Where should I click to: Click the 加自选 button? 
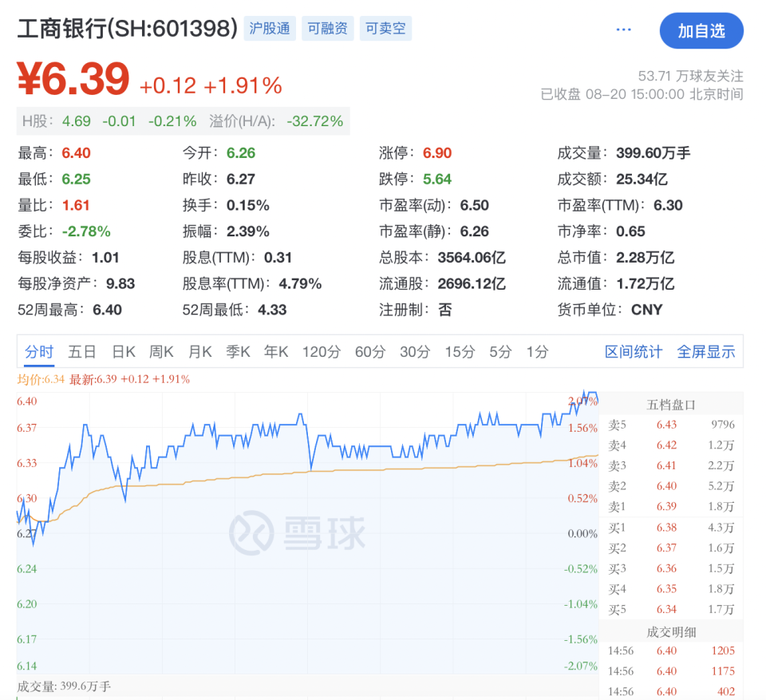(701, 31)
